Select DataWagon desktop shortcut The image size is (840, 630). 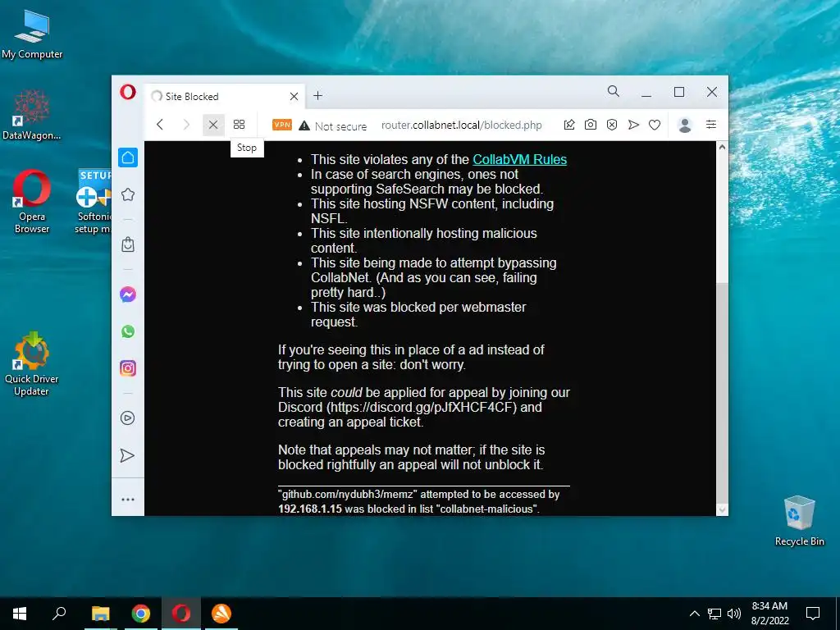point(32,115)
